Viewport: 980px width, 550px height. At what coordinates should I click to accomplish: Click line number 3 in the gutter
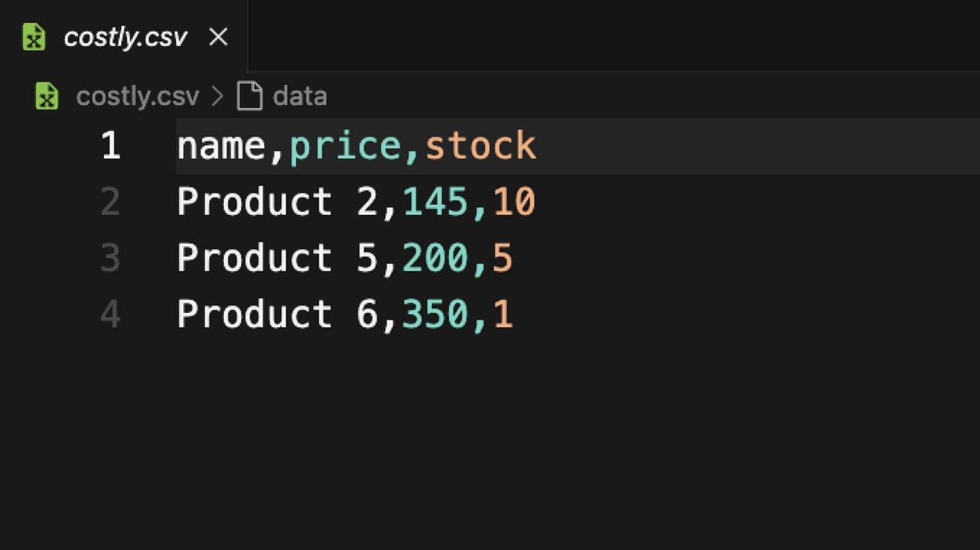(111, 259)
